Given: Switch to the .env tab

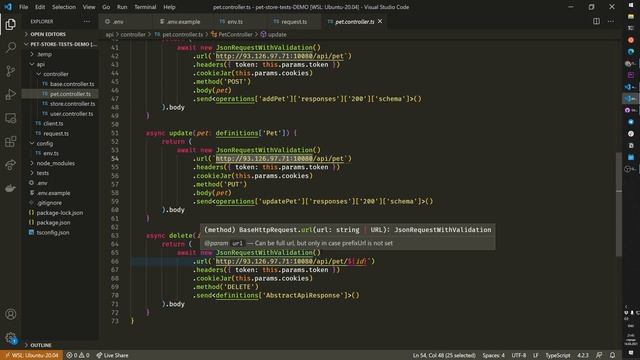Looking at the screenshot, I should point(126,21).
